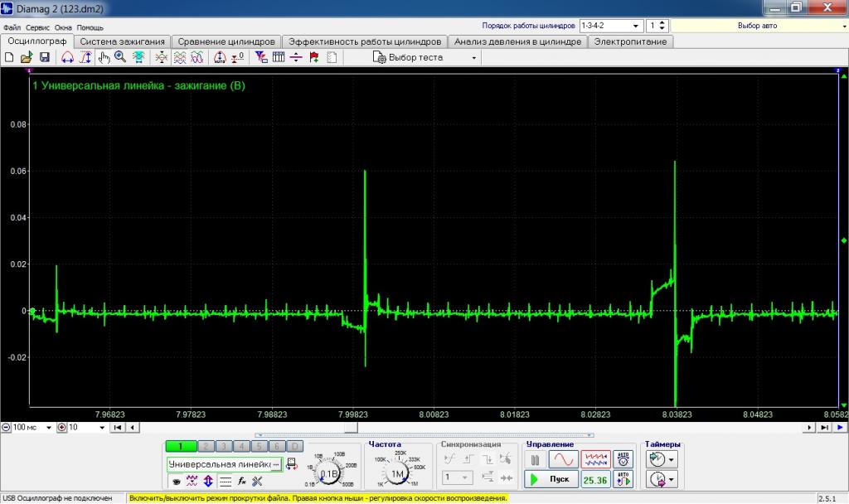Switch to the 'Система зажигания' tab

click(x=123, y=41)
